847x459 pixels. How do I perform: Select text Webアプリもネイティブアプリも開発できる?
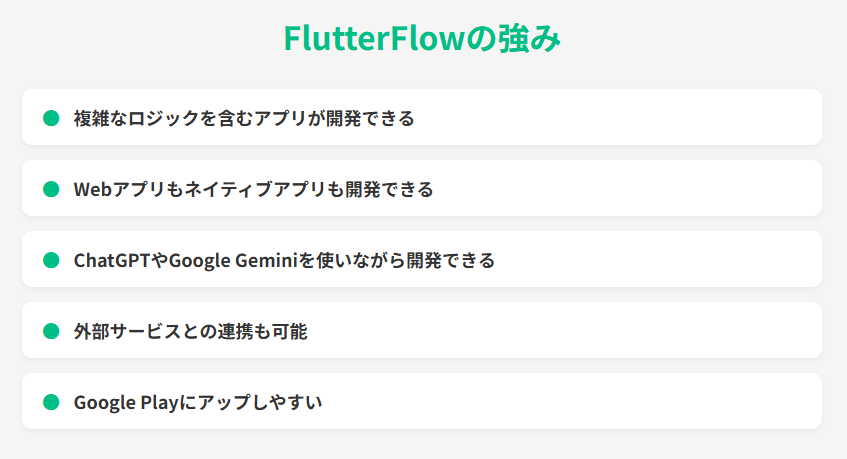pos(253,190)
